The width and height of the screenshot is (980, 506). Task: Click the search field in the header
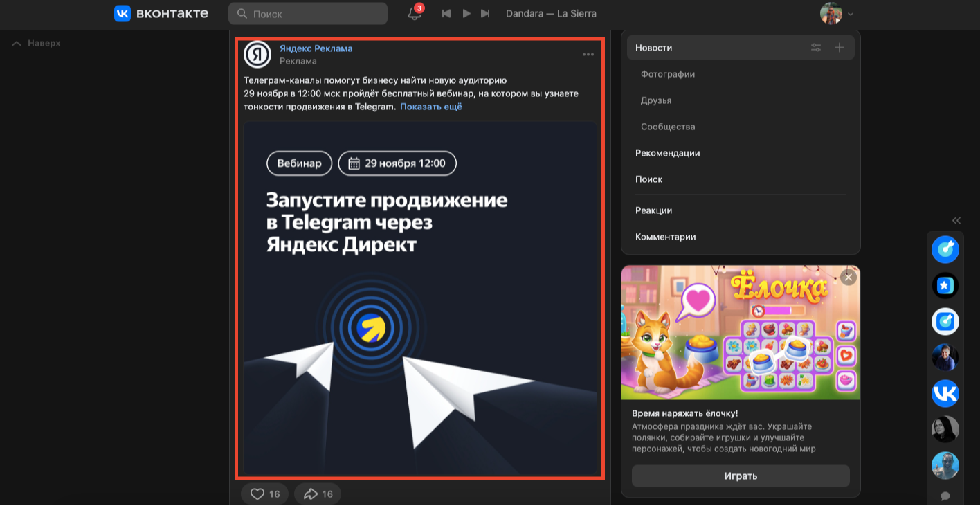click(308, 14)
